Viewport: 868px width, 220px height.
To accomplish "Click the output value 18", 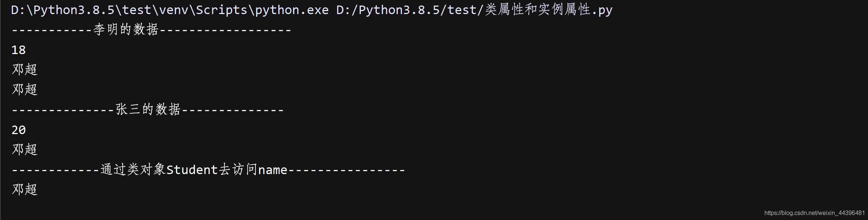I will (x=18, y=50).
